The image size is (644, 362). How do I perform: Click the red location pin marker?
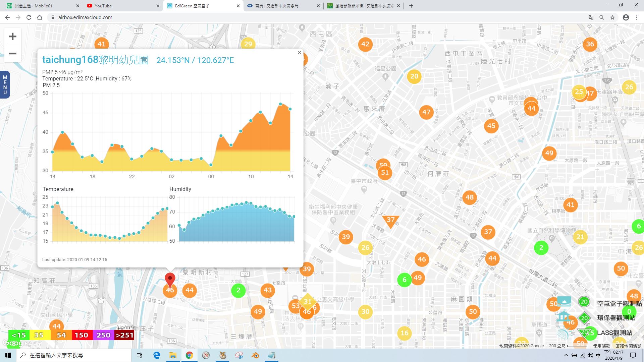[x=170, y=280]
